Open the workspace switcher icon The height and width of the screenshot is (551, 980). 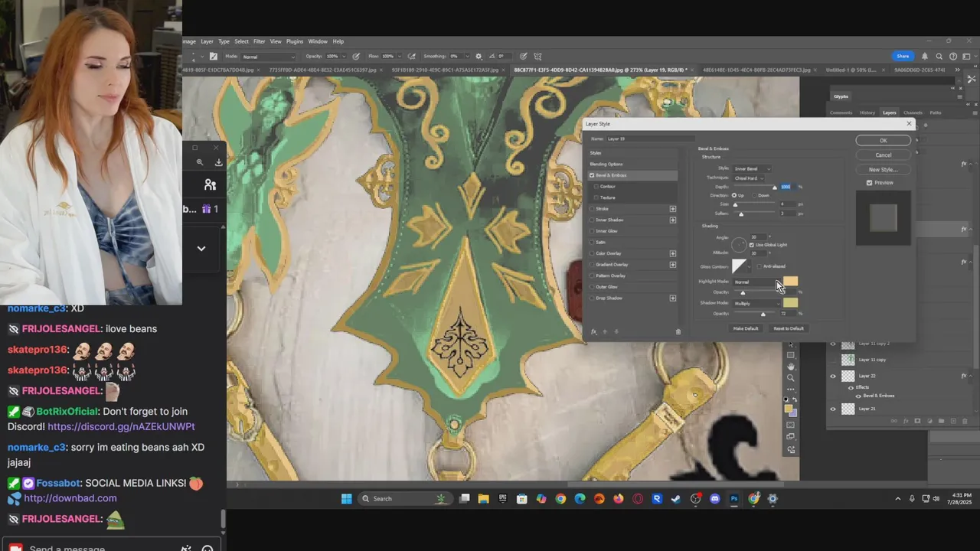coord(967,56)
